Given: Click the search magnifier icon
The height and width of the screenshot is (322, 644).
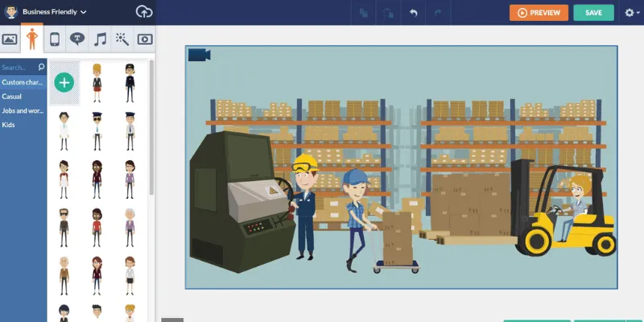Looking at the screenshot, I should pos(41,67).
